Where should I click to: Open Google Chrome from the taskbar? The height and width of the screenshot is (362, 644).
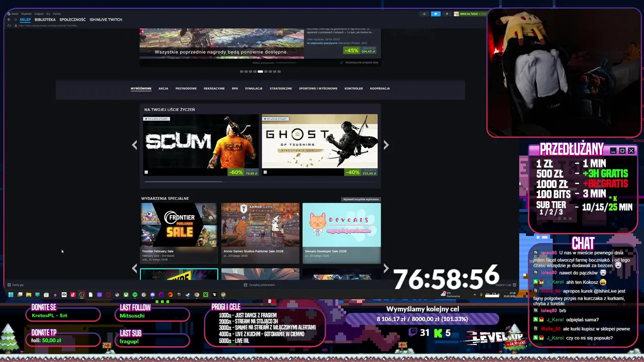[197, 295]
